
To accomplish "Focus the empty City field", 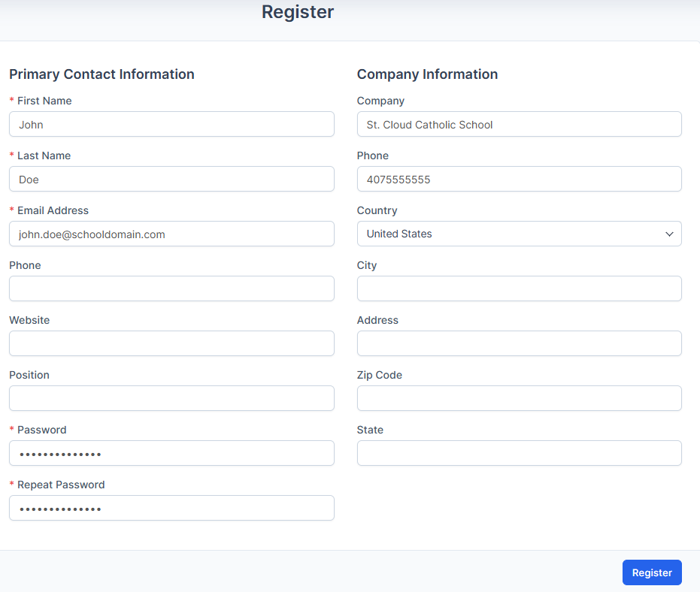I will (520, 288).
